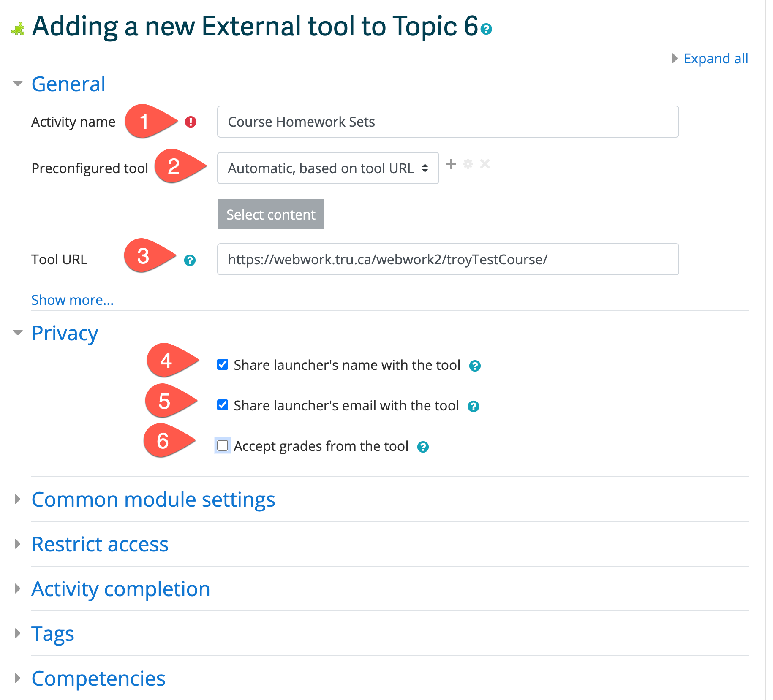Uncheck Share launcher's email with the tool
This screenshot has width=773, height=700.
(223, 405)
